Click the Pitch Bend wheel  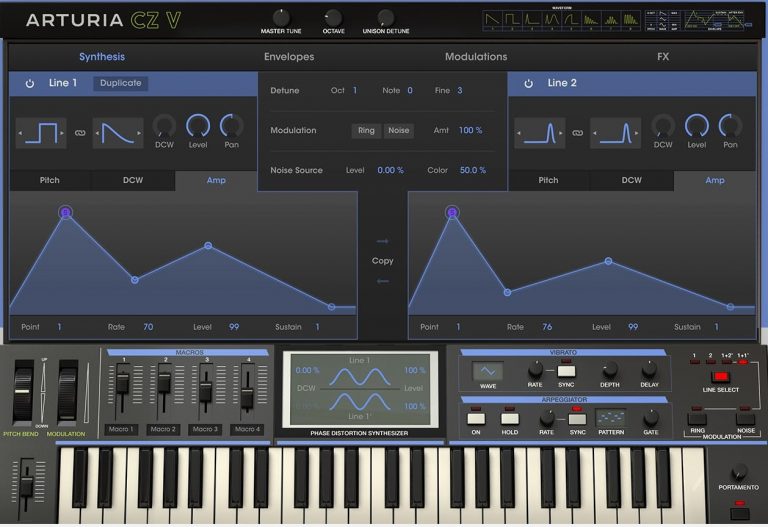coord(23,391)
